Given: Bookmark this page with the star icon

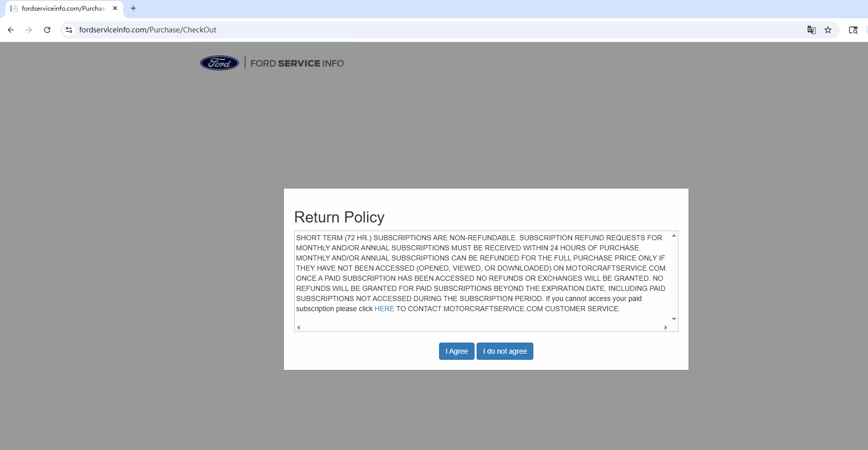Looking at the screenshot, I should coord(828,30).
